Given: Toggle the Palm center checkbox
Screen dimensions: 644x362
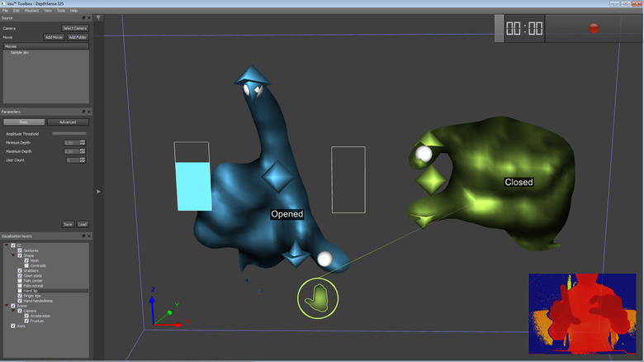Looking at the screenshot, I should pos(20,280).
